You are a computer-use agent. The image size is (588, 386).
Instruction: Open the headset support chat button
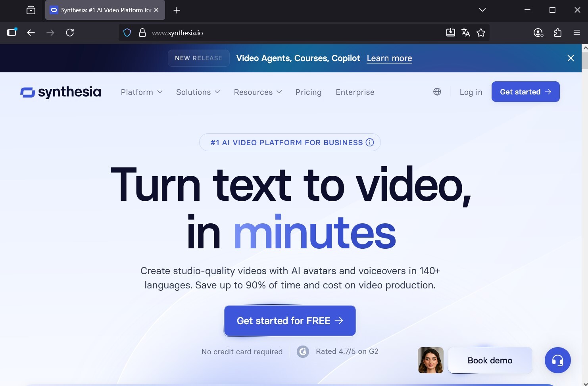click(x=557, y=360)
